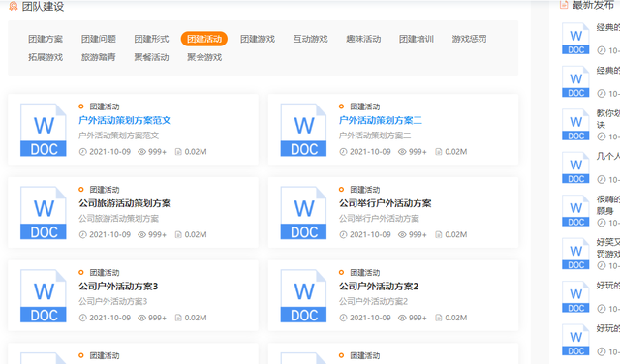The image size is (620, 364).
Task: Click DOC icon of 户外活动策划方案二
Action: pyautogui.click(x=303, y=130)
